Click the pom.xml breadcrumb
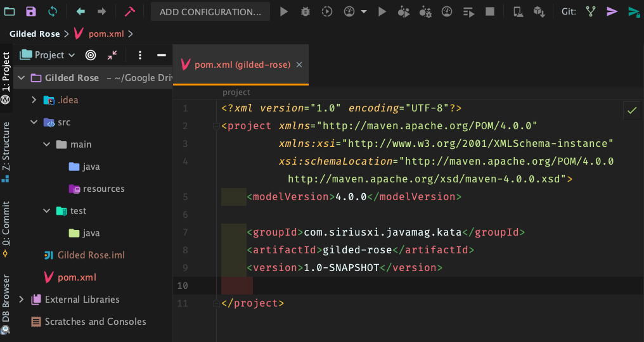The width and height of the screenshot is (644, 342). click(106, 34)
